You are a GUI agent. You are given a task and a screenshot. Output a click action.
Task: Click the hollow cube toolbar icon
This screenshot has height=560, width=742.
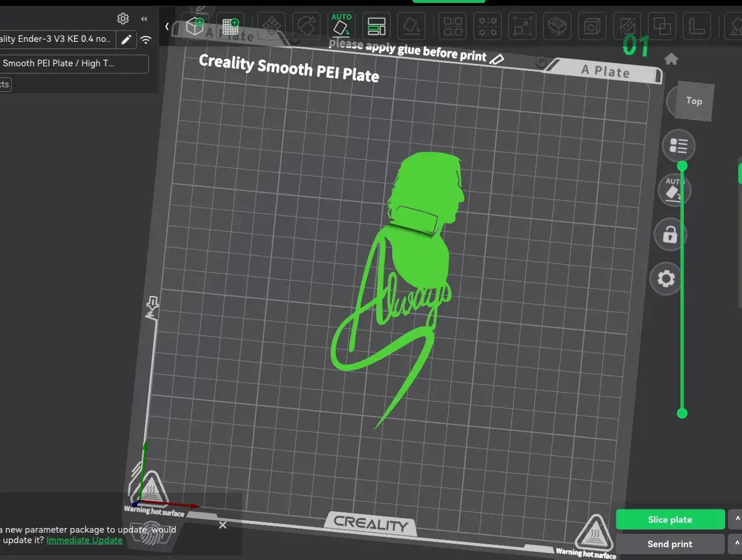click(592, 26)
